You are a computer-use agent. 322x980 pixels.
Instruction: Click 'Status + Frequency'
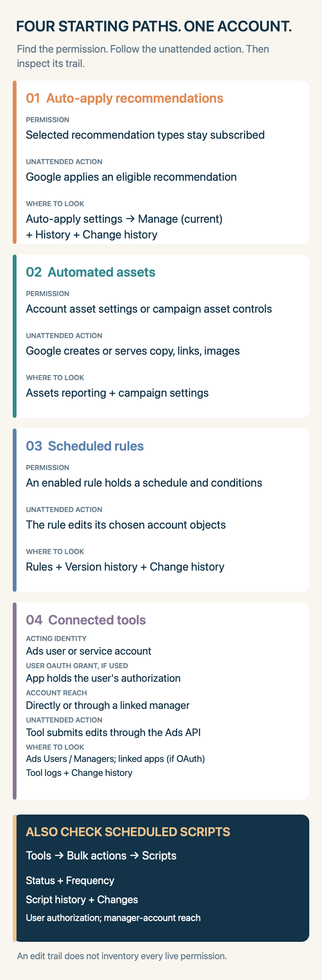(x=70, y=881)
